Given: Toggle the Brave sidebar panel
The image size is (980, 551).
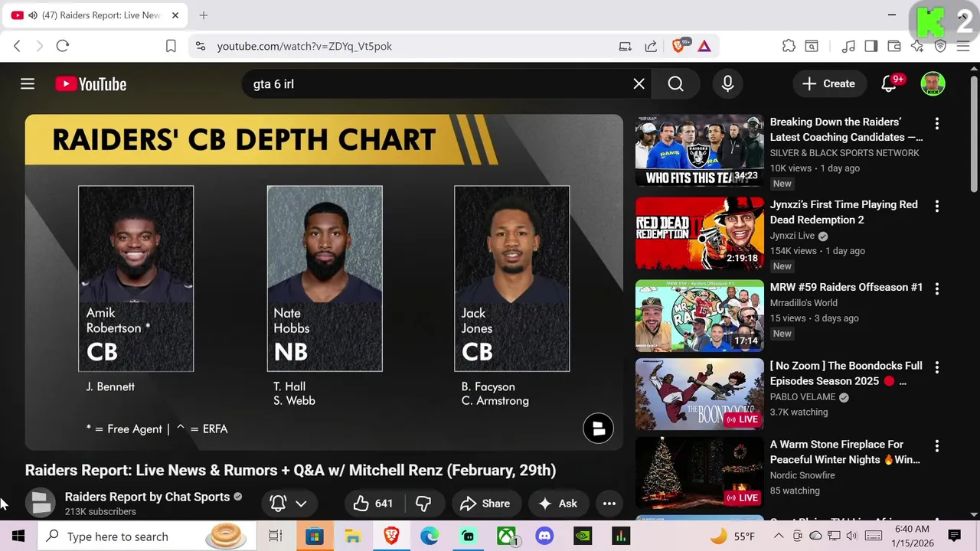Looking at the screenshot, I should point(871,46).
